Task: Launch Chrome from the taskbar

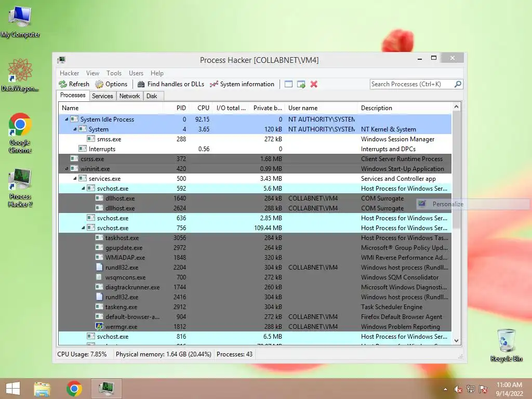Action: click(74, 389)
